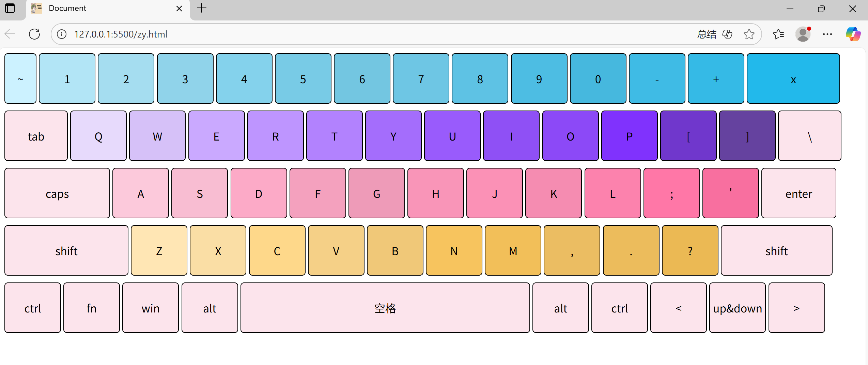The height and width of the screenshot is (365, 868).
Task: Click the tab actions icon at top left
Action: [10, 9]
